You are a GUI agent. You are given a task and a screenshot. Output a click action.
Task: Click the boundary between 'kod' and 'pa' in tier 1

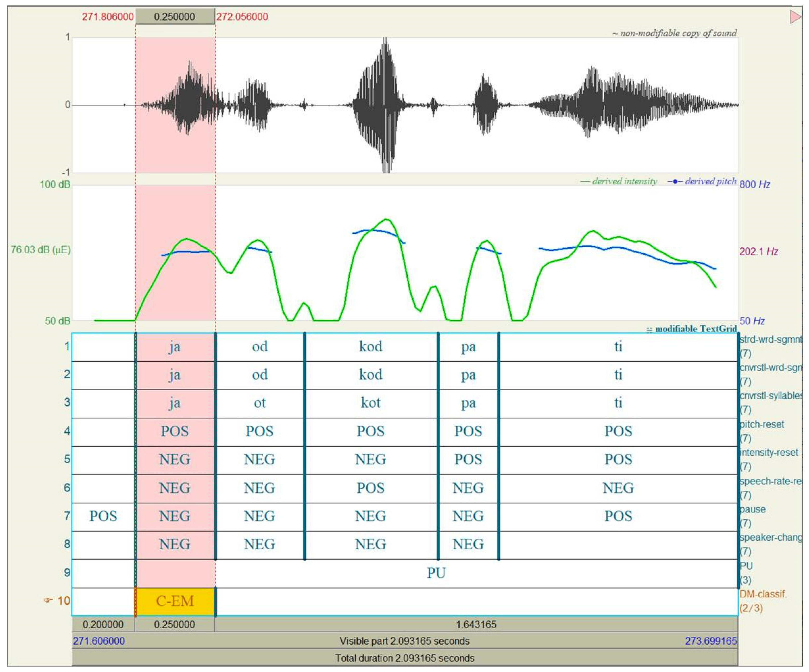coord(438,347)
